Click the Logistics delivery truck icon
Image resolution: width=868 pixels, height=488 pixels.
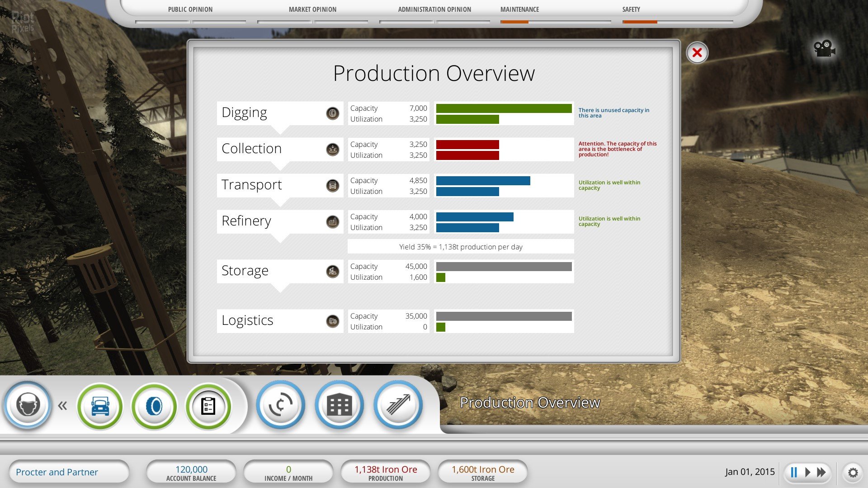tap(332, 321)
